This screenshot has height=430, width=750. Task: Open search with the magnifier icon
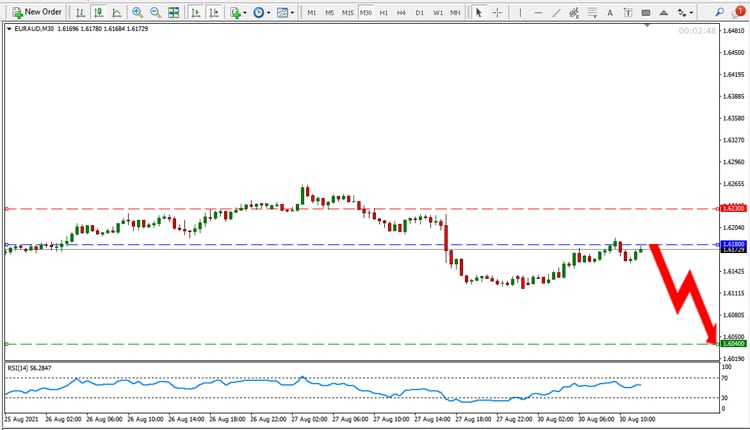(719, 12)
